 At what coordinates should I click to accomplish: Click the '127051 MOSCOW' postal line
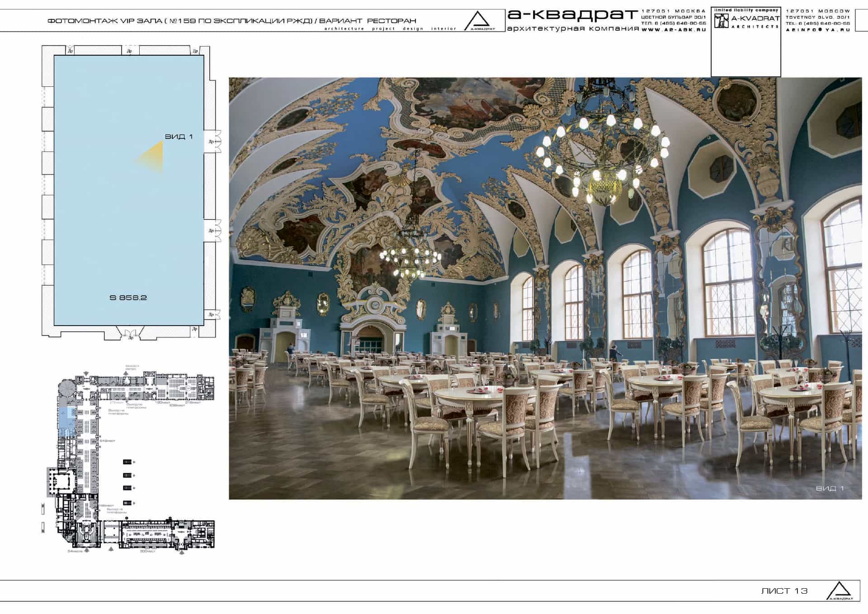[x=818, y=11]
